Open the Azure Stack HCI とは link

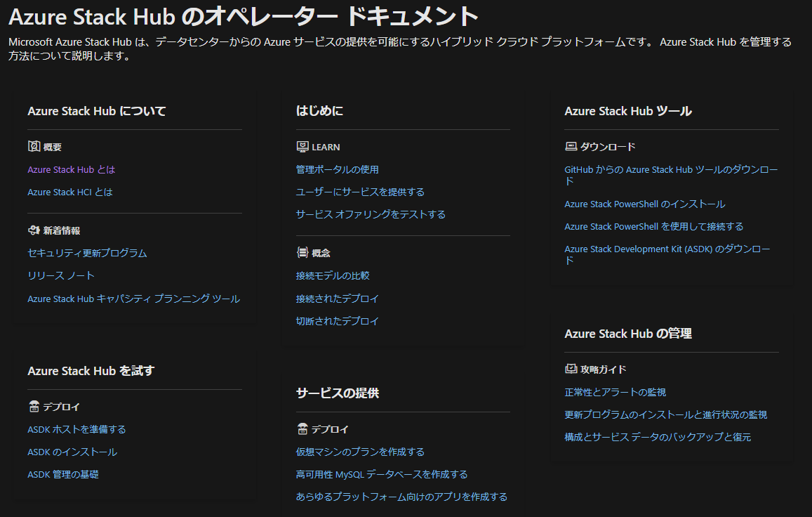tap(69, 192)
